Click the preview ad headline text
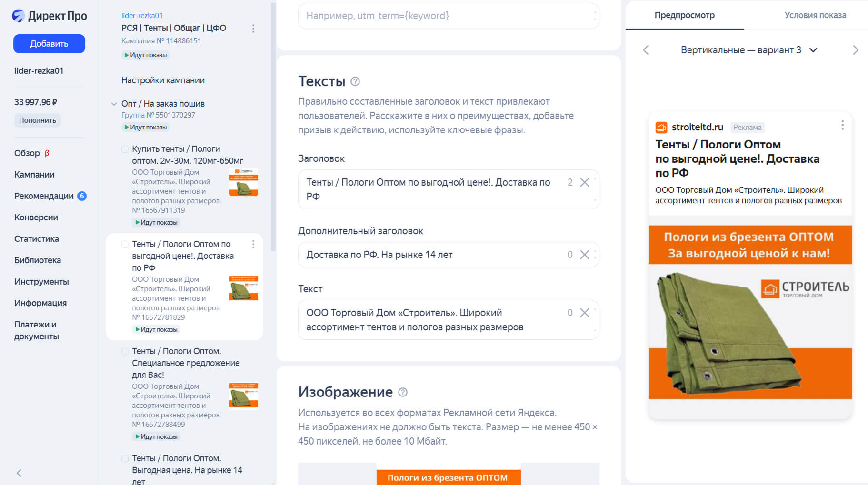 point(738,158)
